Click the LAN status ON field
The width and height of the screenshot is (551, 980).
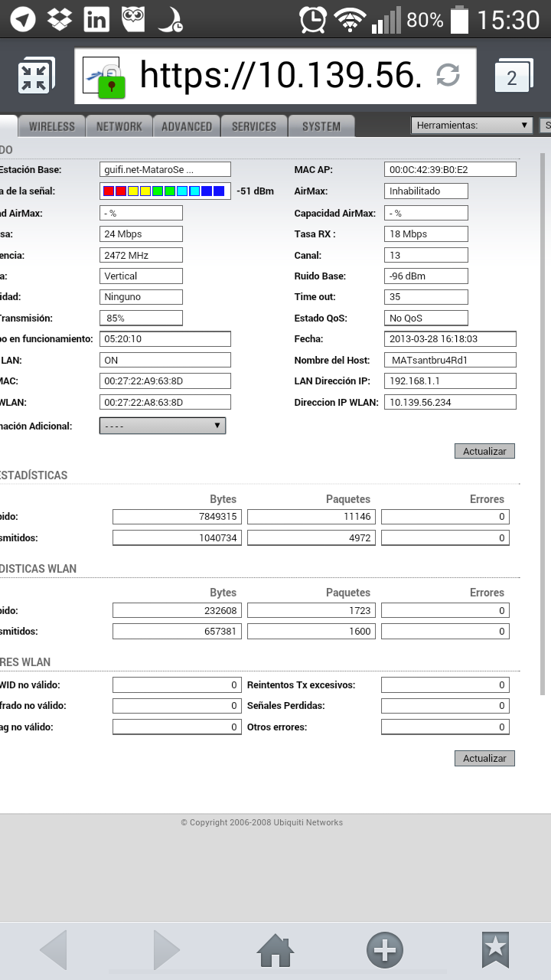tap(165, 360)
